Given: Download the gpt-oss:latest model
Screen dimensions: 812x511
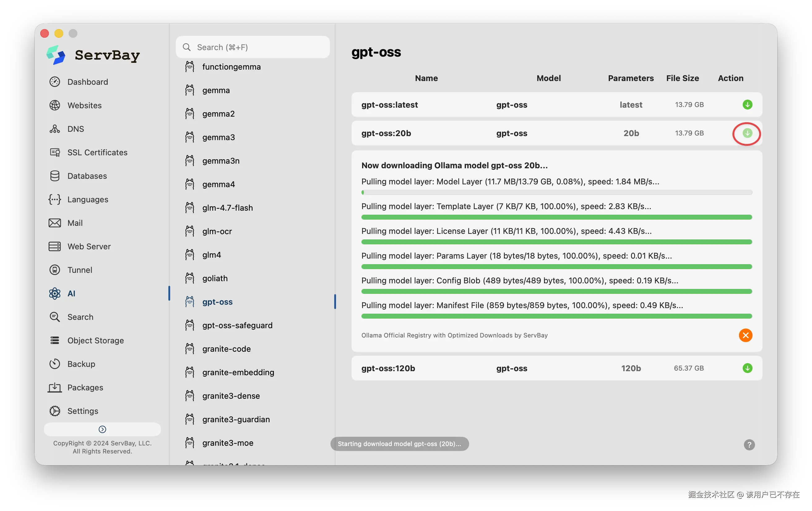Looking at the screenshot, I should 747,105.
